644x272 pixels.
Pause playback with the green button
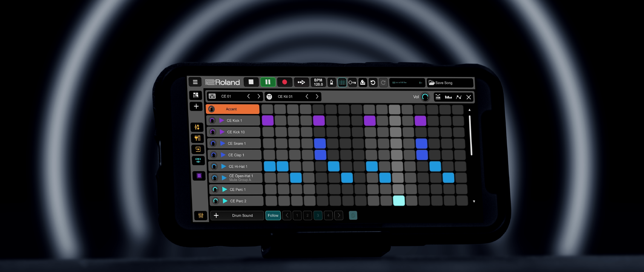268,82
